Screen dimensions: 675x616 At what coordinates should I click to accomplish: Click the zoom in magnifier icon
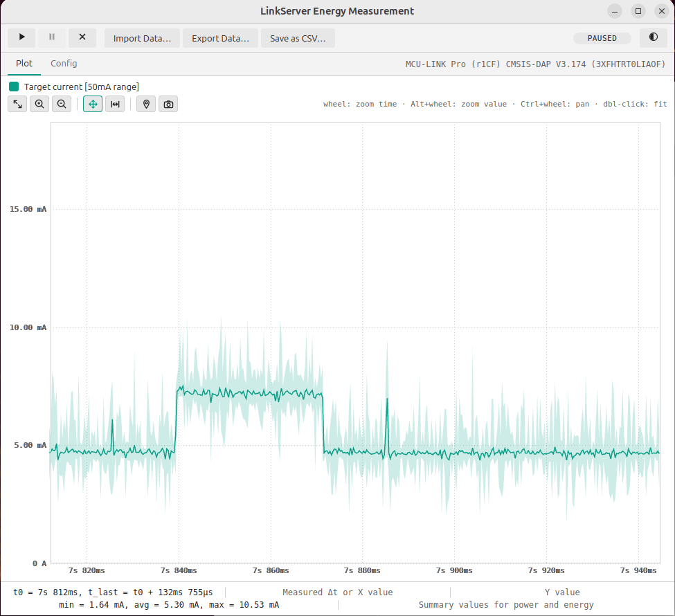[39, 105]
